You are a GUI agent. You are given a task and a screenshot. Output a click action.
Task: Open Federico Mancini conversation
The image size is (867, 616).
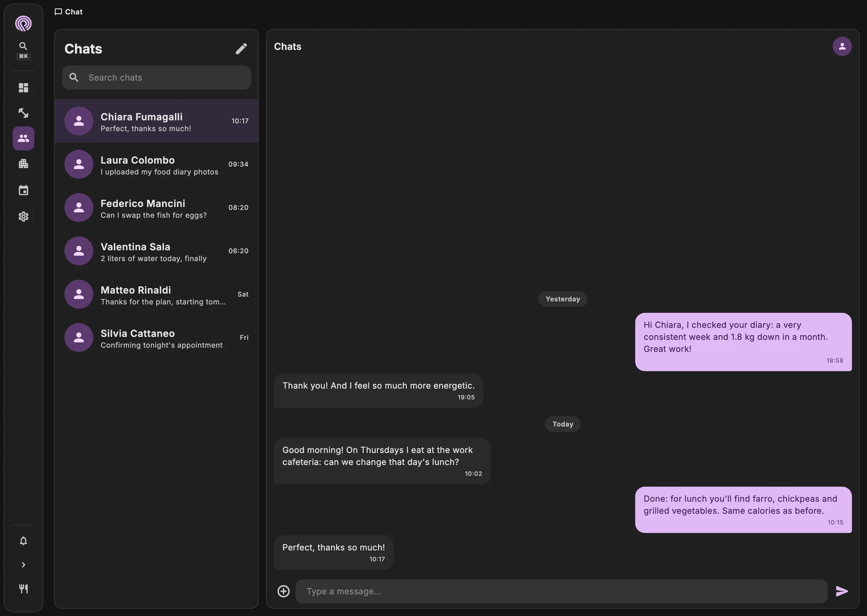point(156,207)
